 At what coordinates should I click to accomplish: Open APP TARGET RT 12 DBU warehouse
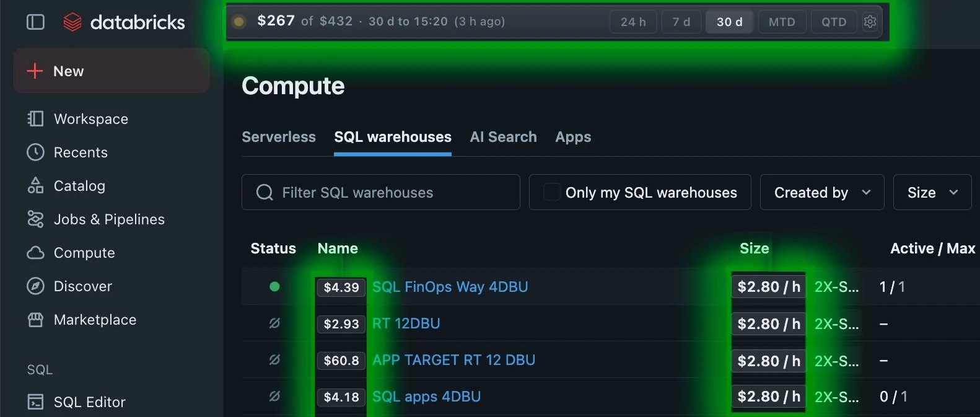coord(454,360)
